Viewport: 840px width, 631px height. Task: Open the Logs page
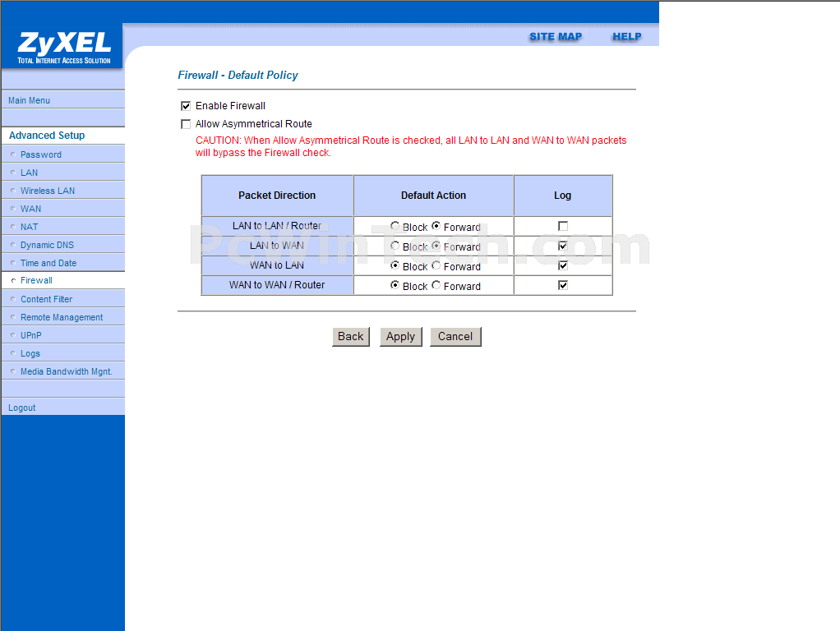[30, 353]
